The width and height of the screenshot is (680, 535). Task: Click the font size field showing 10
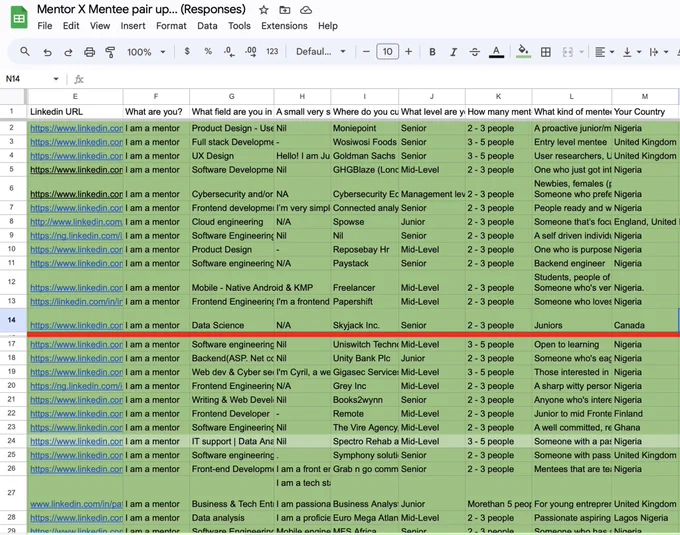coord(387,52)
